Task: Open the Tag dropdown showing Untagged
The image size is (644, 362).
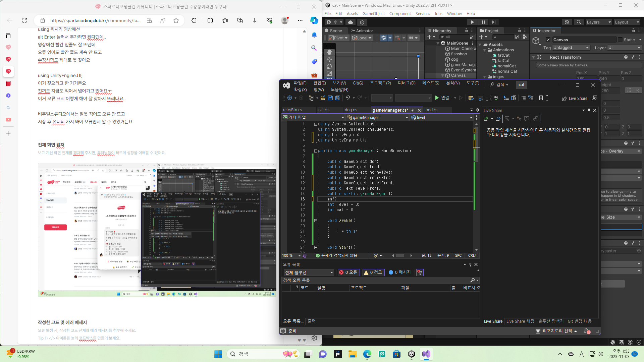Action: point(571,48)
